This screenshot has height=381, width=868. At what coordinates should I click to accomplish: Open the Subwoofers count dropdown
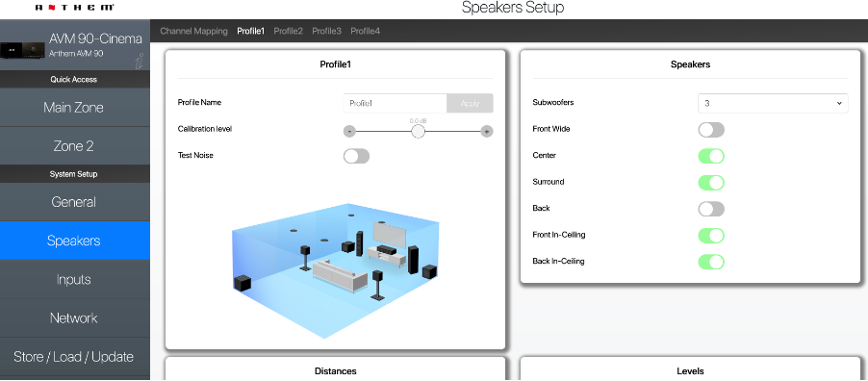click(x=773, y=103)
